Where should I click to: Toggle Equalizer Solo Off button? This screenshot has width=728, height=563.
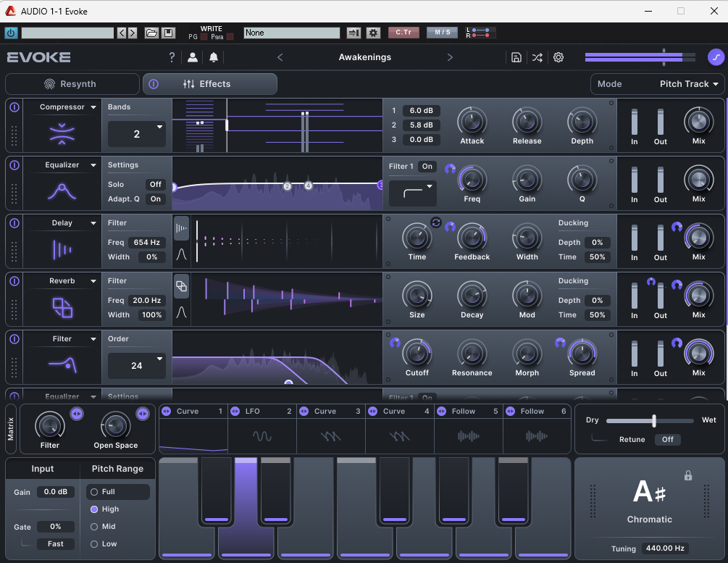coord(156,184)
